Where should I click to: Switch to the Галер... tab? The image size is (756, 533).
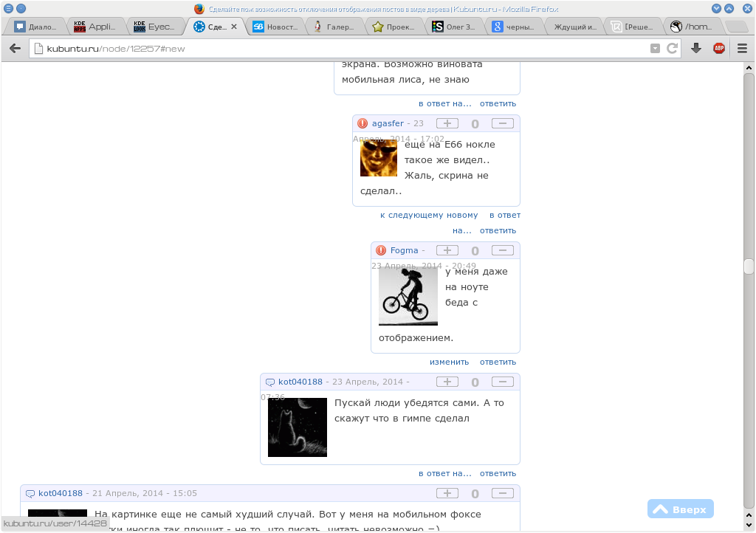tap(334, 27)
